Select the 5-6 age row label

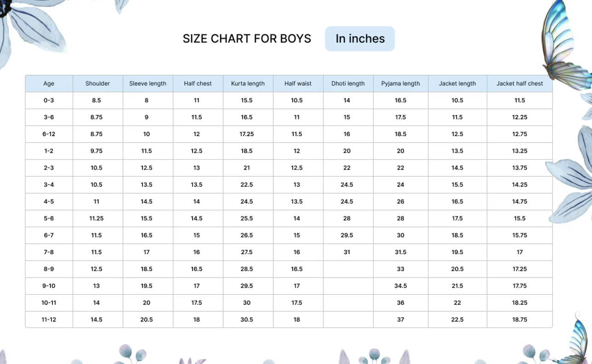point(49,218)
